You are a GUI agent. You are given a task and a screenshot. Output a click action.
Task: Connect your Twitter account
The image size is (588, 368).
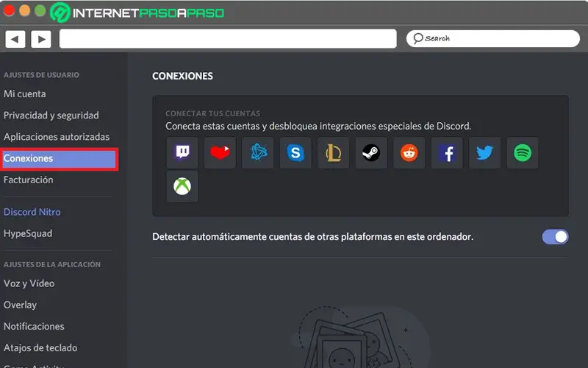484,152
